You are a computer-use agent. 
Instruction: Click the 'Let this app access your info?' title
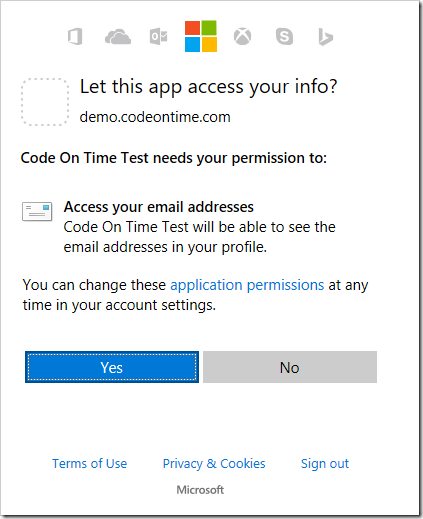(x=209, y=87)
